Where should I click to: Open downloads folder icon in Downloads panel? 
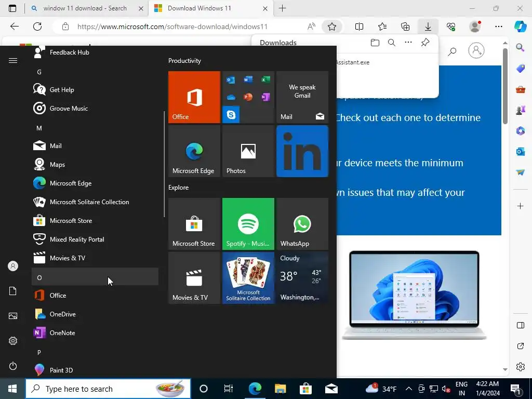pos(375,43)
